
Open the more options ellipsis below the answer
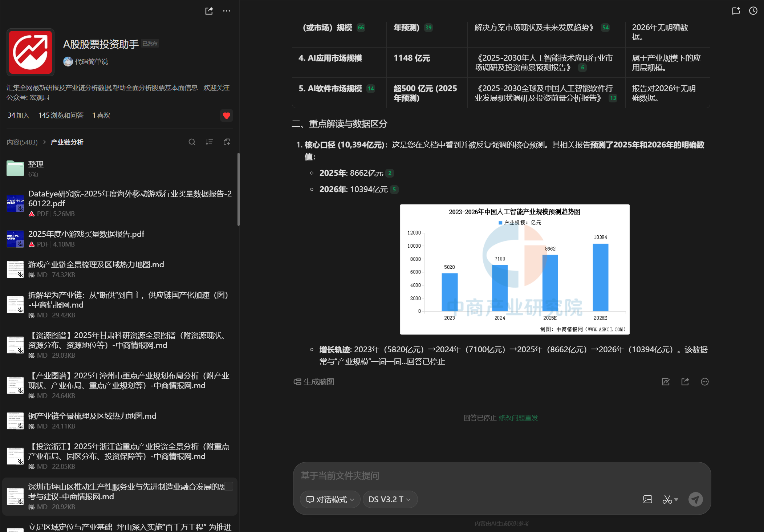(x=705, y=382)
